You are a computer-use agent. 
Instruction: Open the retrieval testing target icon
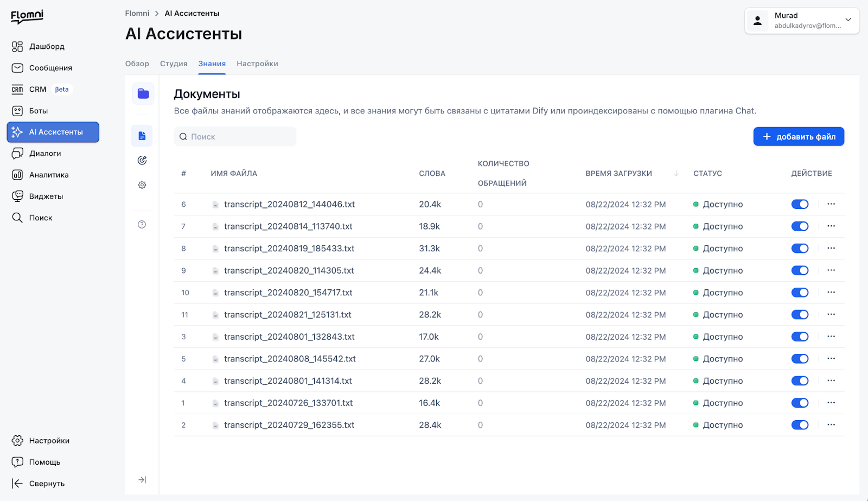[142, 160]
